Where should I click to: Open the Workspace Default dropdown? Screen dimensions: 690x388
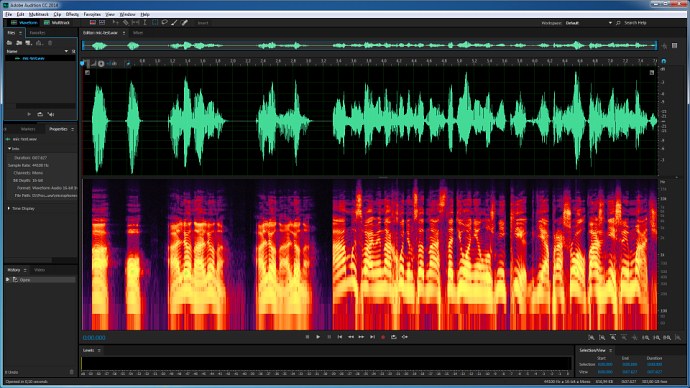coord(588,23)
